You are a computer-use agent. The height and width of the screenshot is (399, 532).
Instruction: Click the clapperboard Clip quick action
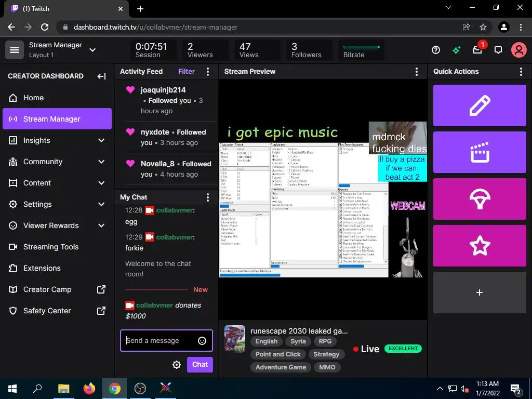480,152
